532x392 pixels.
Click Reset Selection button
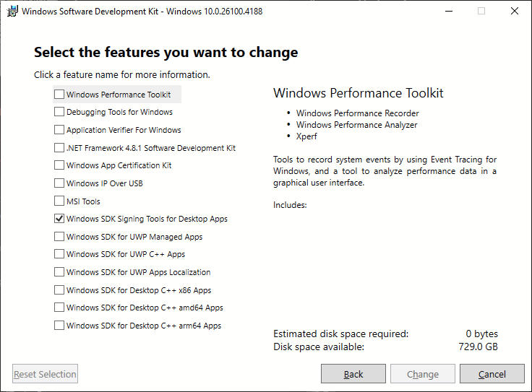(x=45, y=374)
